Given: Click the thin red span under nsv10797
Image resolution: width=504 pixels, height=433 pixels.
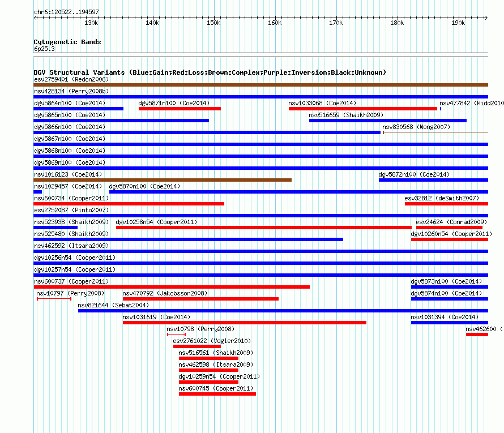Looking at the screenshot, I should (x=54, y=299).
